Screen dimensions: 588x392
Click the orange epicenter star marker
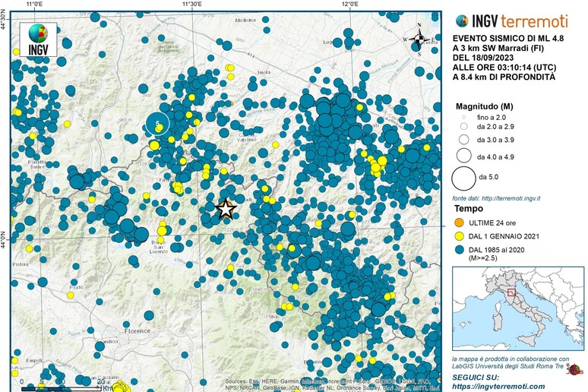point(226,209)
